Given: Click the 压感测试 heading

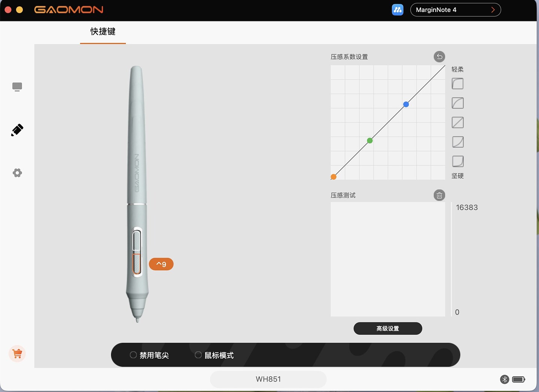Looking at the screenshot, I should 343,195.
